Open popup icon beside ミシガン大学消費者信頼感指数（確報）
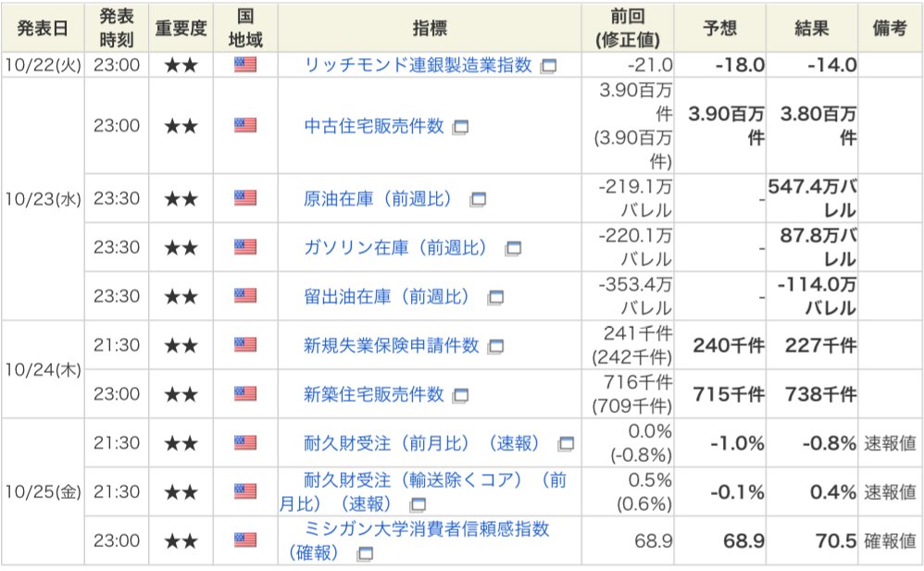 pyautogui.click(x=366, y=553)
